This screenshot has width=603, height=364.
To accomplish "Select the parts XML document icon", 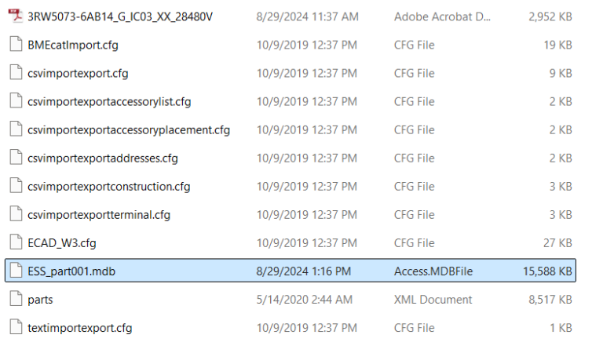I will pyautogui.click(x=16, y=299).
